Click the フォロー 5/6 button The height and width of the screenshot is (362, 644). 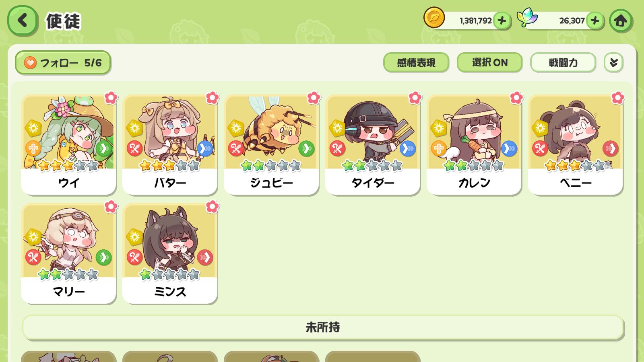(x=63, y=62)
